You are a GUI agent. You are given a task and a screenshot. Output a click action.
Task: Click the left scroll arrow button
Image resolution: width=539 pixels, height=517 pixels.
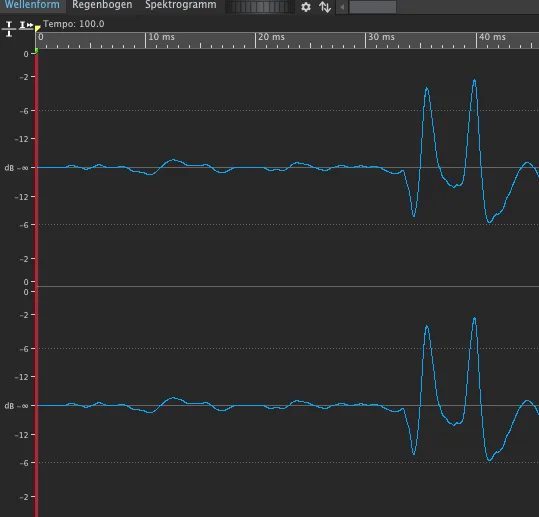pos(342,7)
